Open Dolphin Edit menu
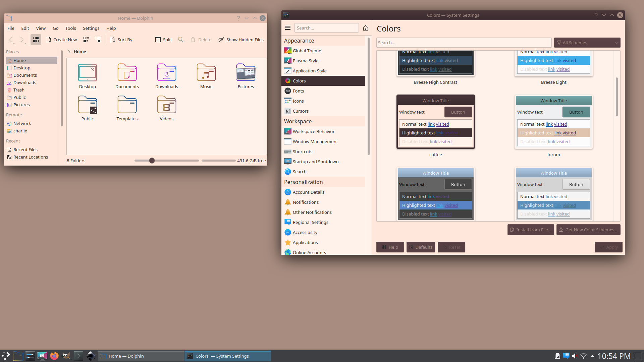The image size is (644, 362). pos(25,28)
